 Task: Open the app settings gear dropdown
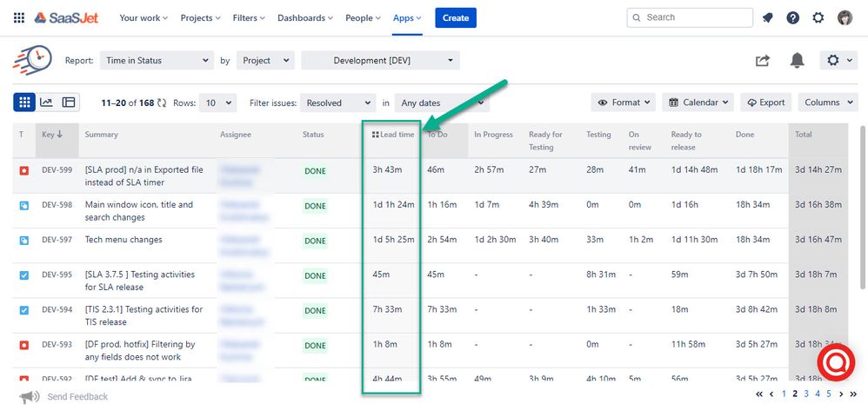(838, 60)
